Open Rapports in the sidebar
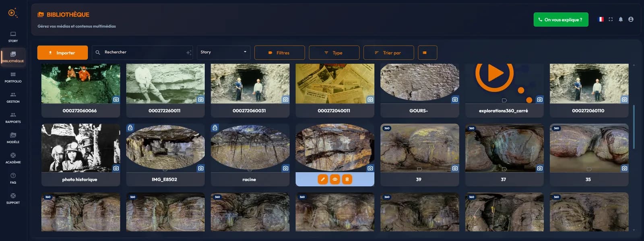644x241 pixels. 13,118
